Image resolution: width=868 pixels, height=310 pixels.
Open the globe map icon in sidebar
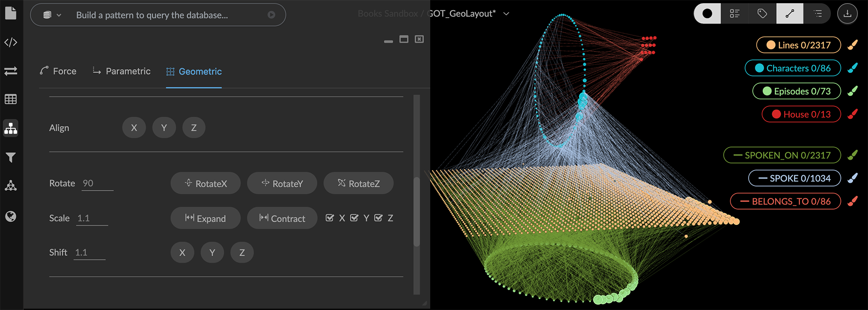tap(11, 216)
